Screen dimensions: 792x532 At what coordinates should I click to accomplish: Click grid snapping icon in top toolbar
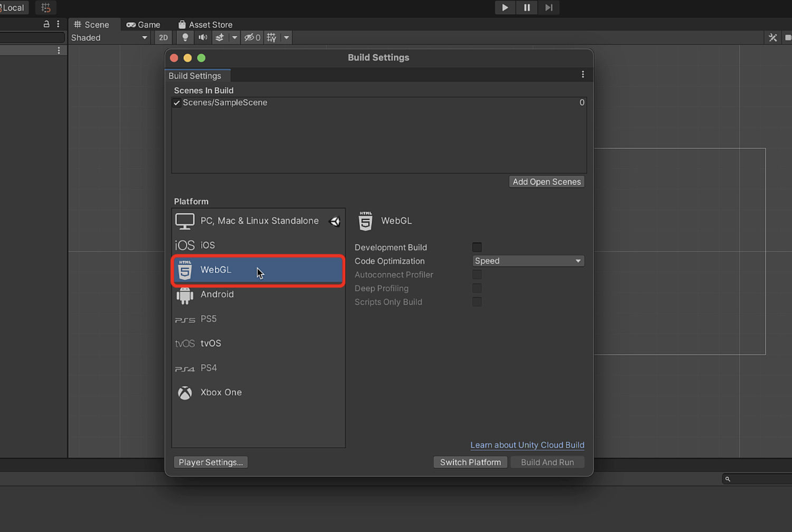tap(46, 7)
